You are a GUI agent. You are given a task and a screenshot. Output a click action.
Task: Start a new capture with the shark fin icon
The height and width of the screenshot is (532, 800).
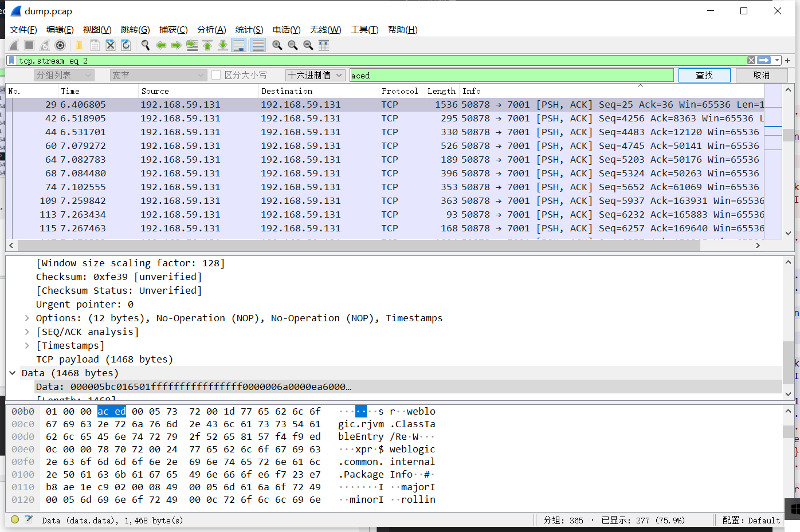click(x=13, y=45)
